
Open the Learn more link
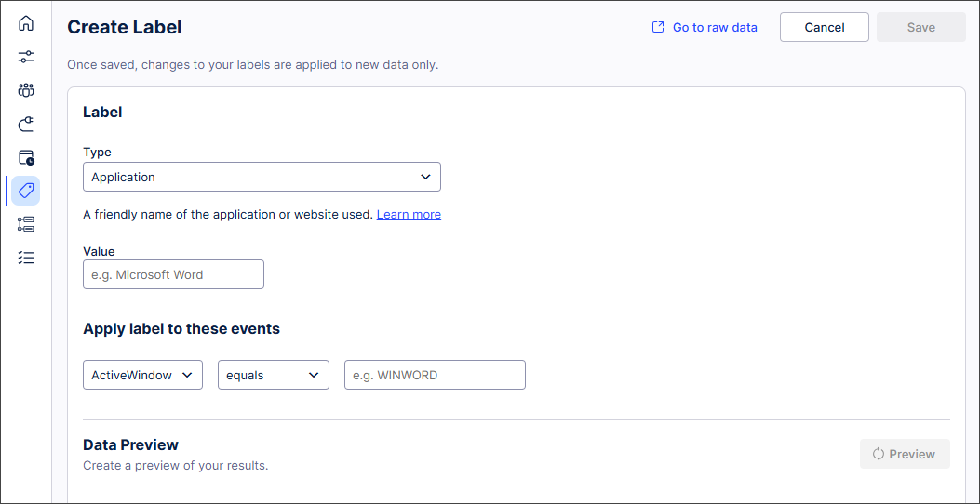coord(409,215)
